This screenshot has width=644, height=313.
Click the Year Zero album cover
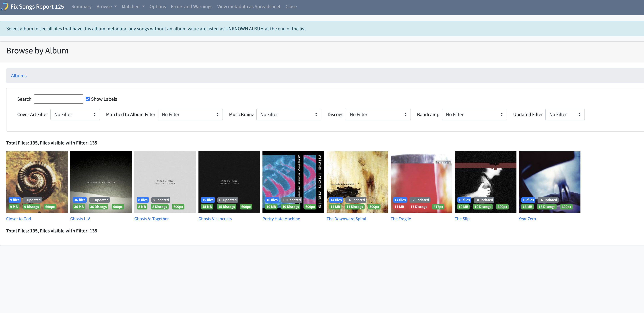[549, 175]
